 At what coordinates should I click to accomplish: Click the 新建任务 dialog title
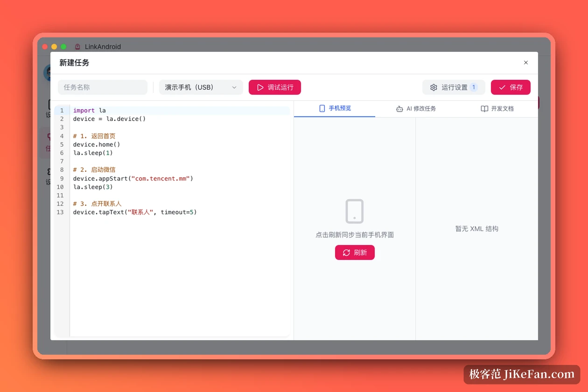pos(74,63)
